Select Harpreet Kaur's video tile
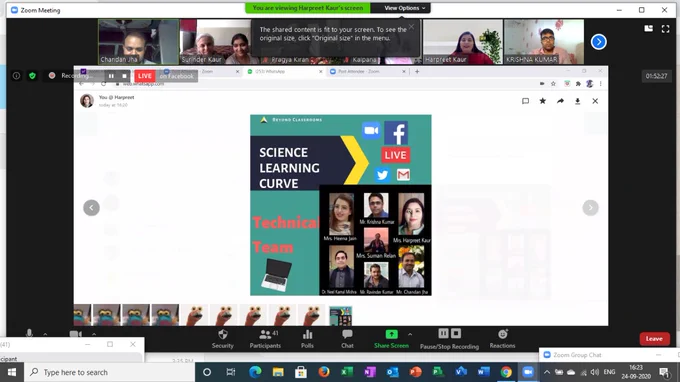680x382 pixels. coord(463,42)
